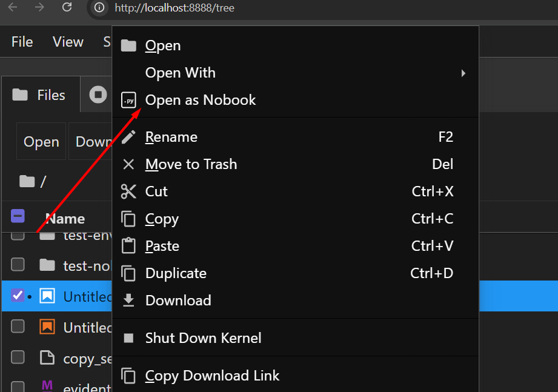Click the Running stop-circle tab icon
The width and height of the screenshot is (558, 392).
(x=98, y=95)
